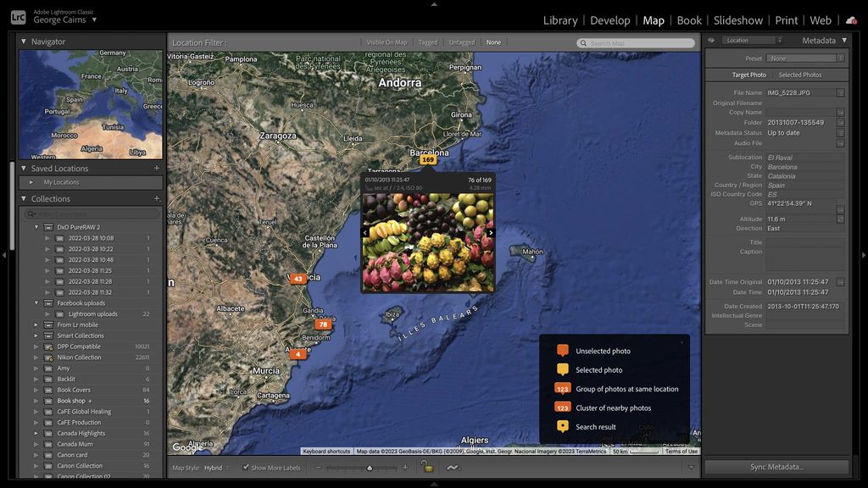
Task: Click the Copy Name action arrow icon
Action: pyautogui.click(x=840, y=113)
